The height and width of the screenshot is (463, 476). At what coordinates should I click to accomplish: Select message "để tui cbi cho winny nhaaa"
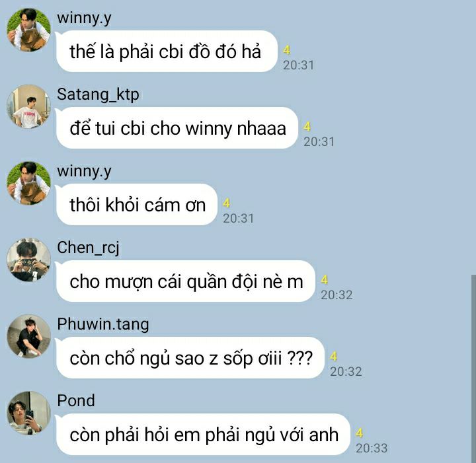(177, 128)
